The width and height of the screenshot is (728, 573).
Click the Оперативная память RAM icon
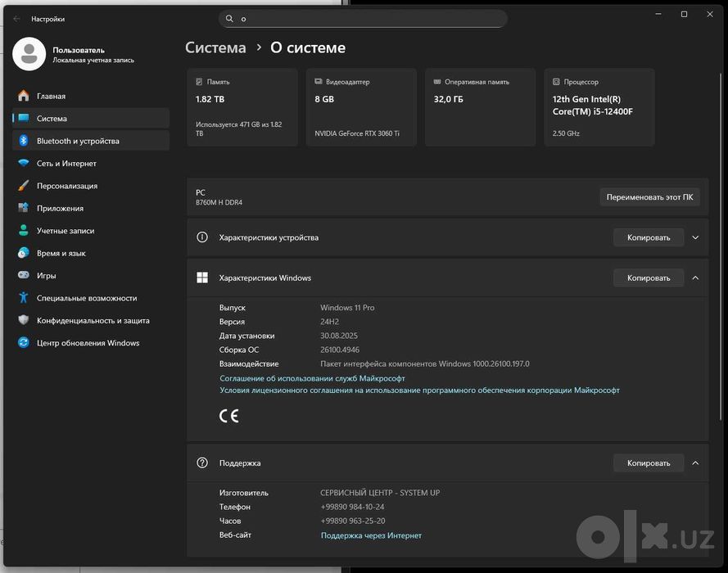[x=437, y=82]
